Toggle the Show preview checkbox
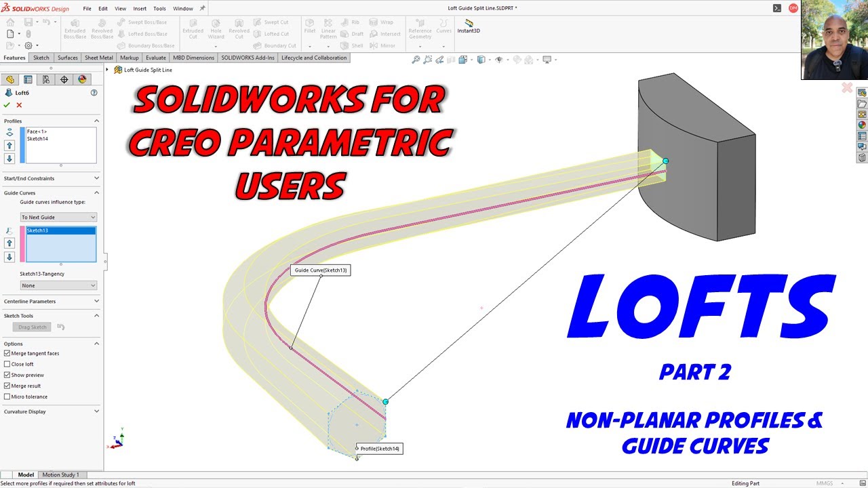Image resolution: width=868 pixels, height=488 pixels. click(x=7, y=375)
